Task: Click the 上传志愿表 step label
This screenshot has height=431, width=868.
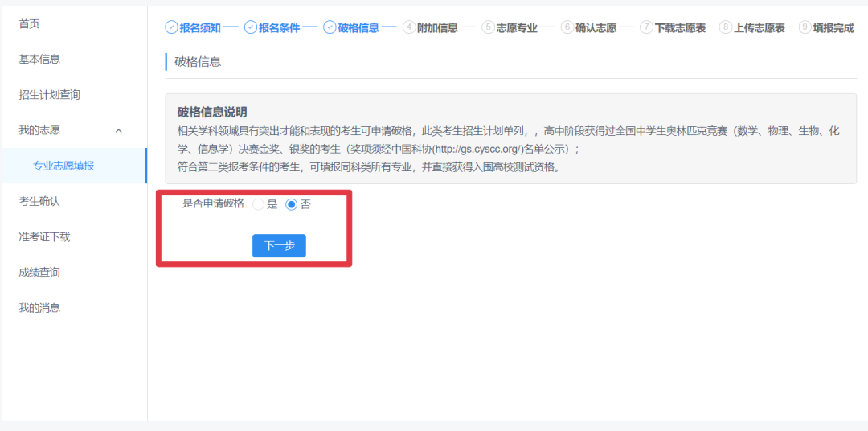Action: 759,27
